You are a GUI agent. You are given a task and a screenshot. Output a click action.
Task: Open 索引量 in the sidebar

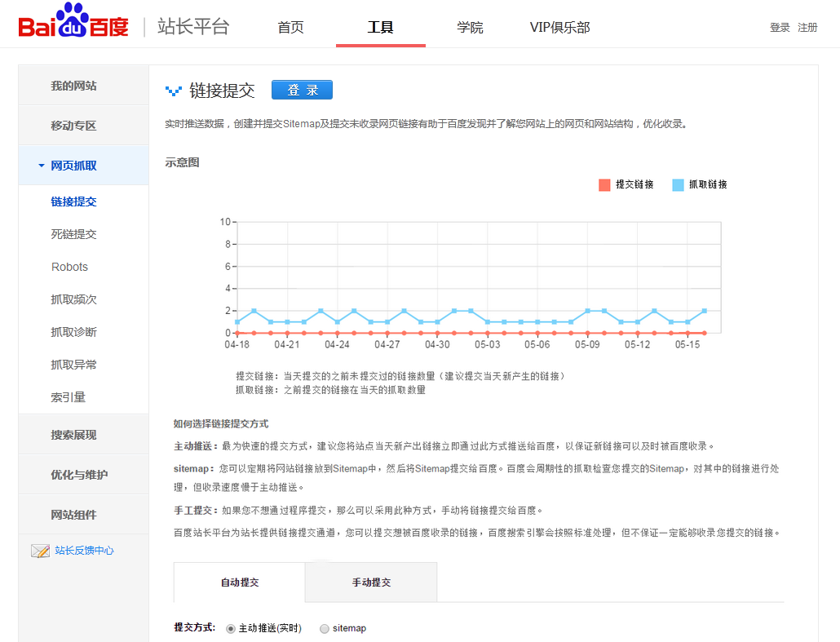pos(68,397)
